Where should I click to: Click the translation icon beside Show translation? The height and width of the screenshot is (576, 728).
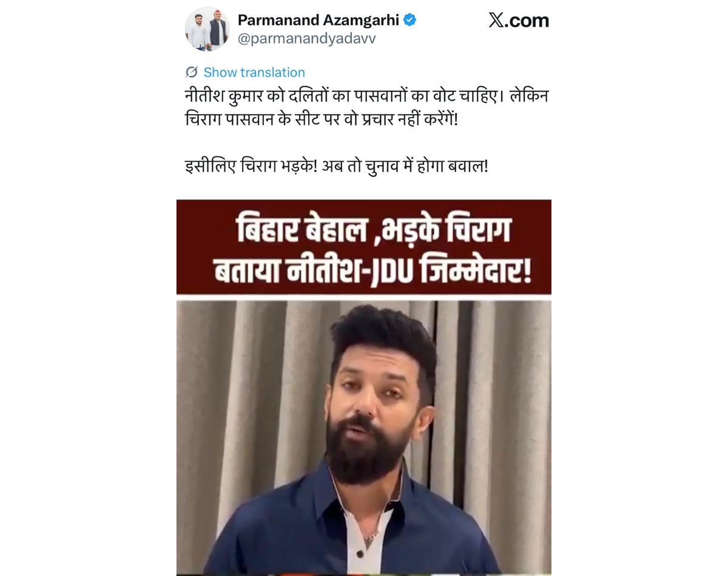192,72
